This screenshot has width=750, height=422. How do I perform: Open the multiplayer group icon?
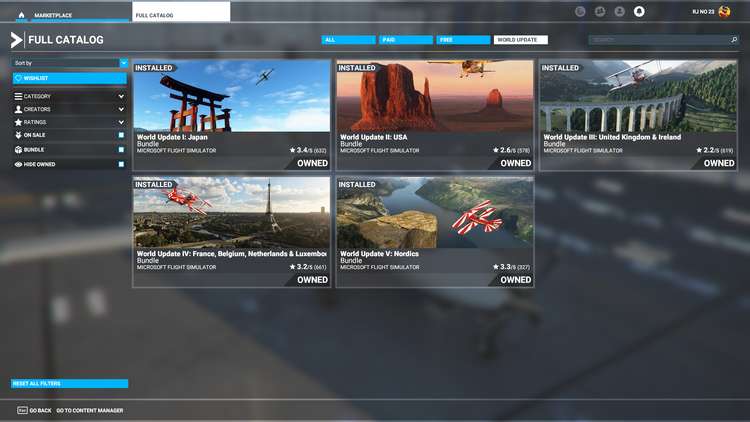(600, 12)
